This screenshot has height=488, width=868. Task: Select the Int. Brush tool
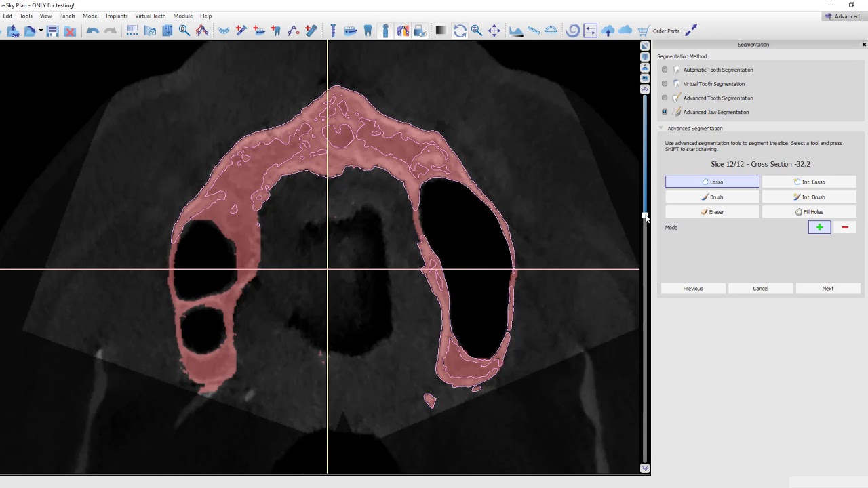(x=809, y=197)
